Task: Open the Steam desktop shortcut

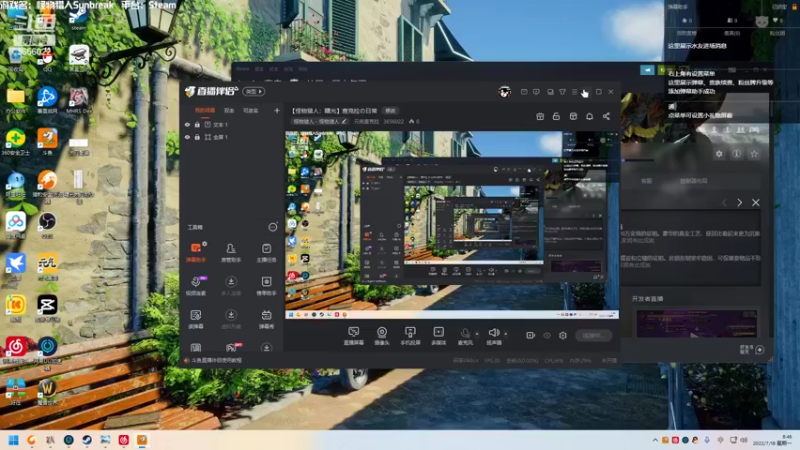Action: point(79,19)
